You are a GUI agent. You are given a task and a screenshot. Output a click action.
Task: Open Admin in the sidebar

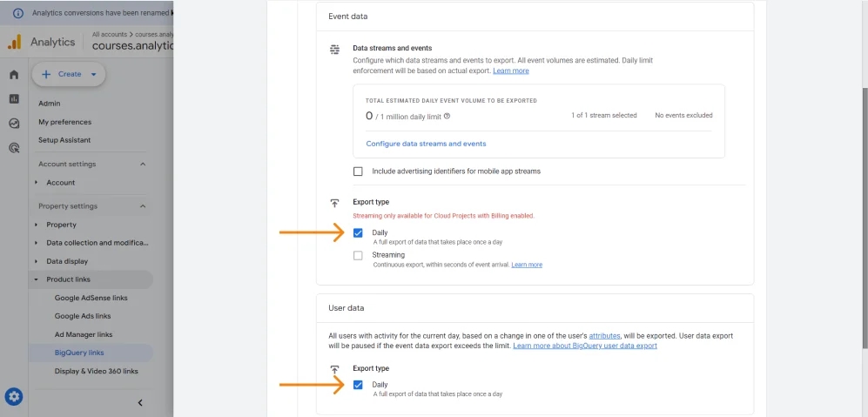(x=50, y=104)
